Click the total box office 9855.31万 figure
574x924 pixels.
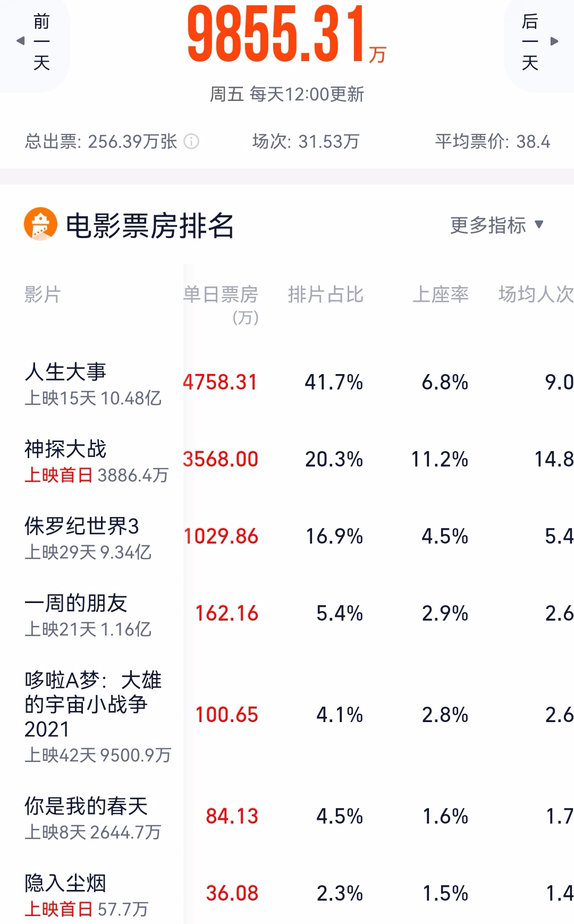[x=287, y=35]
